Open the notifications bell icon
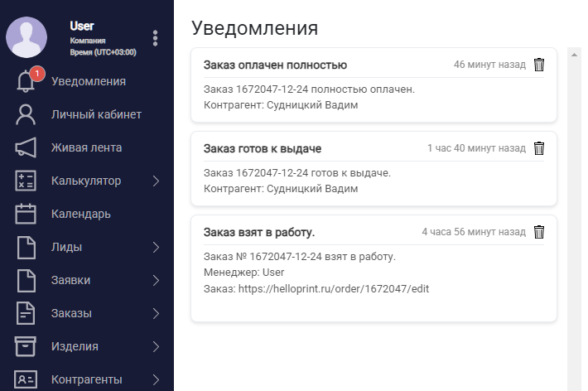 pyautogui.click(x=26, y=81)
